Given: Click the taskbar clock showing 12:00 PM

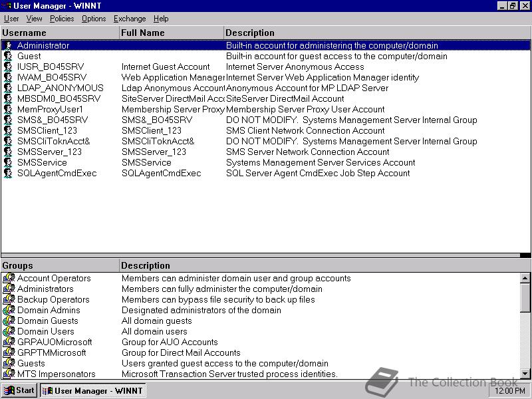Looking at the screenshot, I should tap(510, 391).
